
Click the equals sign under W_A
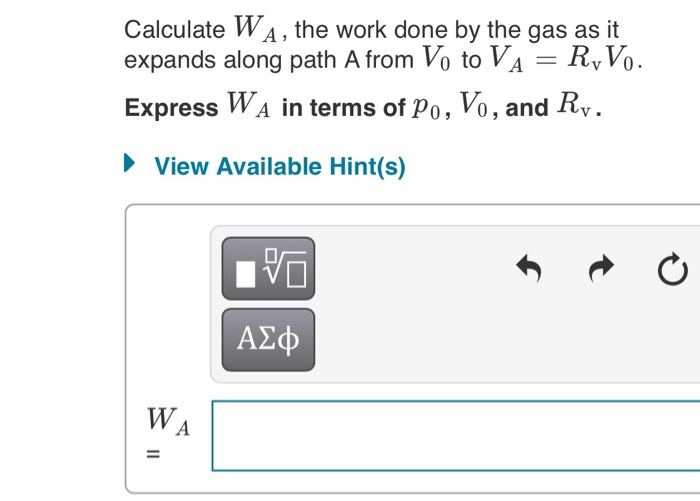(153, 456)
